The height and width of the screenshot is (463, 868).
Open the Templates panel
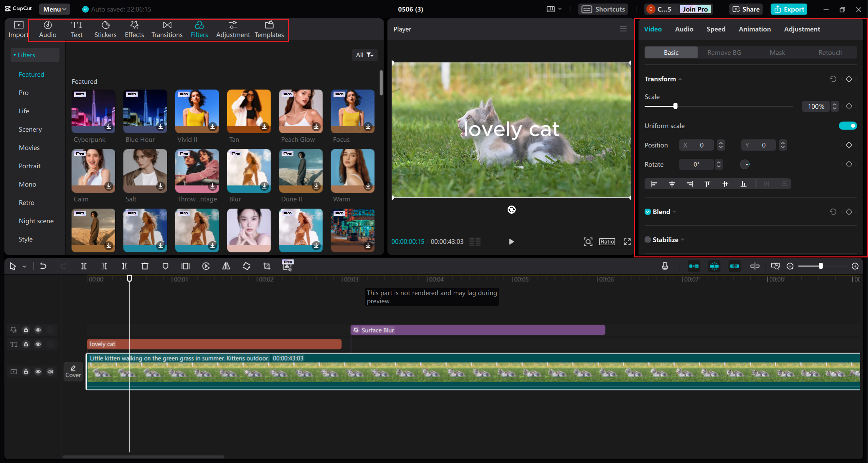tap(269, 30)
